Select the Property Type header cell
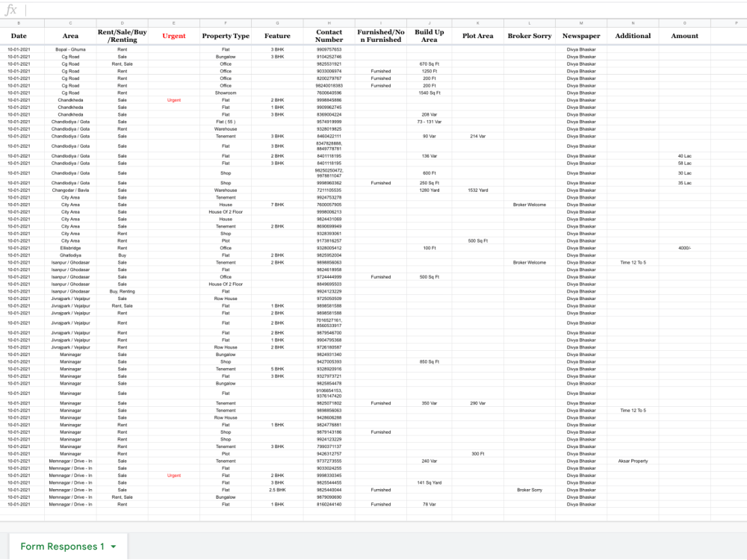This screenshot has height=560, width=747. 226,35
